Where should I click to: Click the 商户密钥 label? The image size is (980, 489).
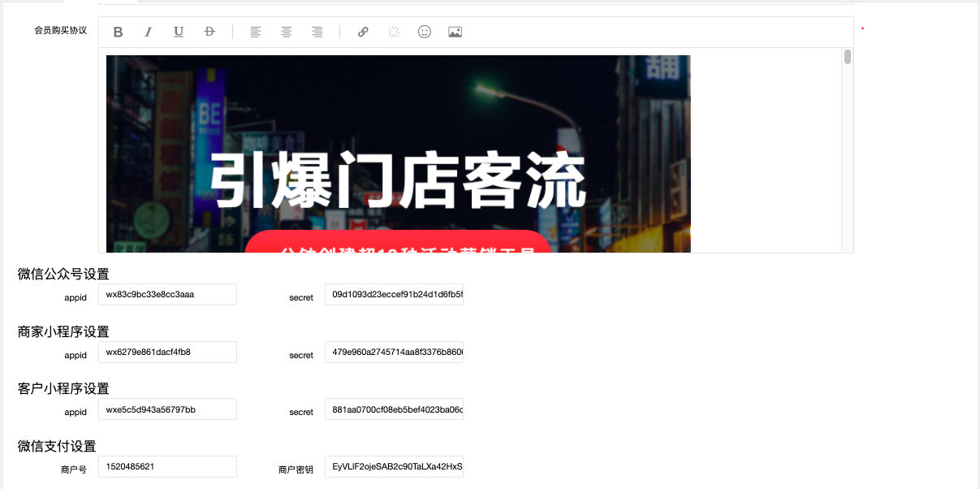pos(296,470)
